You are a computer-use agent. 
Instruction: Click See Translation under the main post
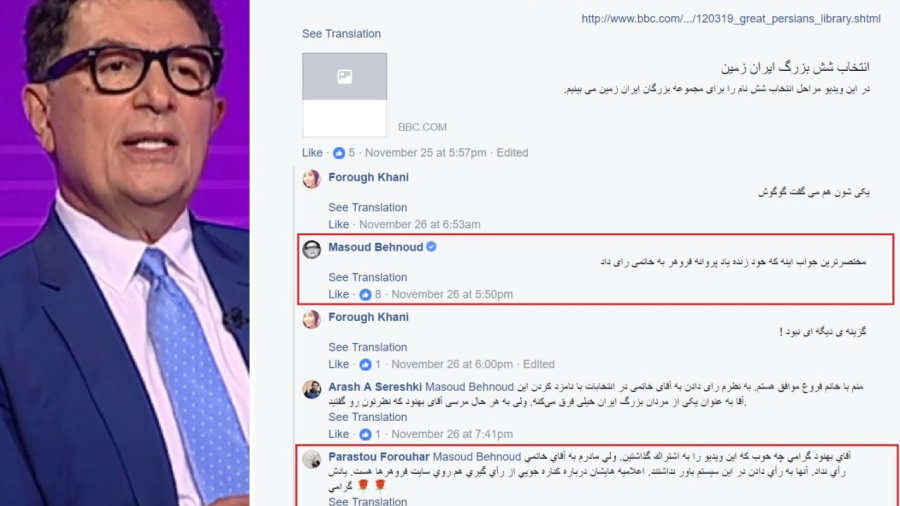click(x=342, y=34)
